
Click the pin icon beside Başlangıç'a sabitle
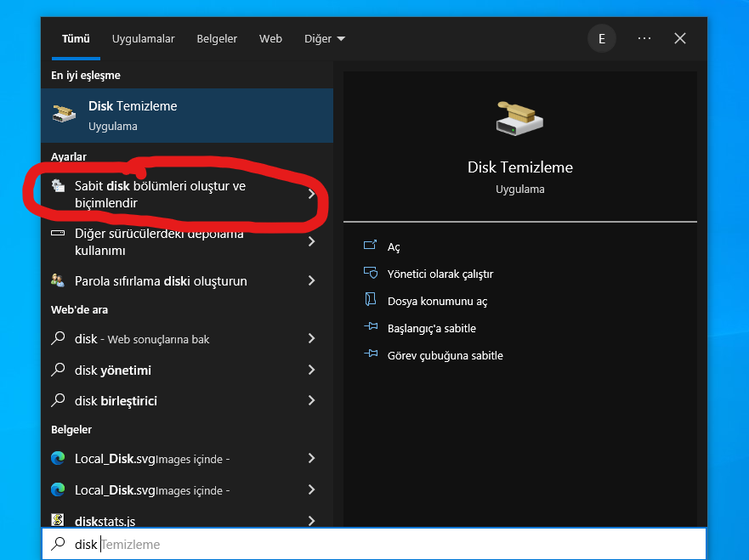tap(371, 327)
